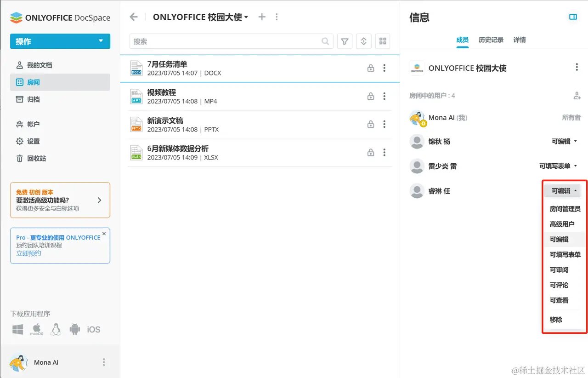588x378 pixels.
Task: Open role dropdown for 锦秋 杨
Action: tap(565, 141)
